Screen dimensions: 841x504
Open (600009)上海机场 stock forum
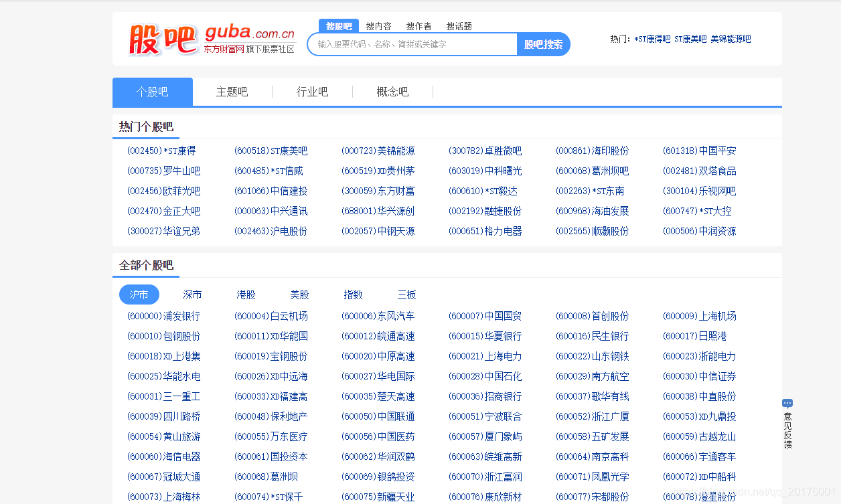pyautogui.click(x=699, y=316)
